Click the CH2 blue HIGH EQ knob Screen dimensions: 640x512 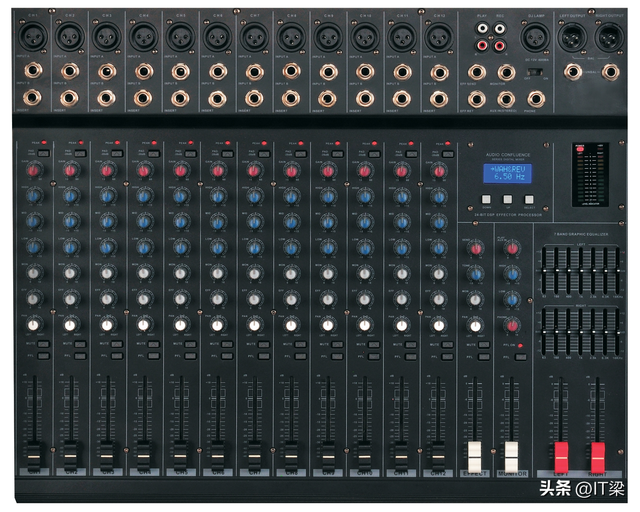(71, 196)
